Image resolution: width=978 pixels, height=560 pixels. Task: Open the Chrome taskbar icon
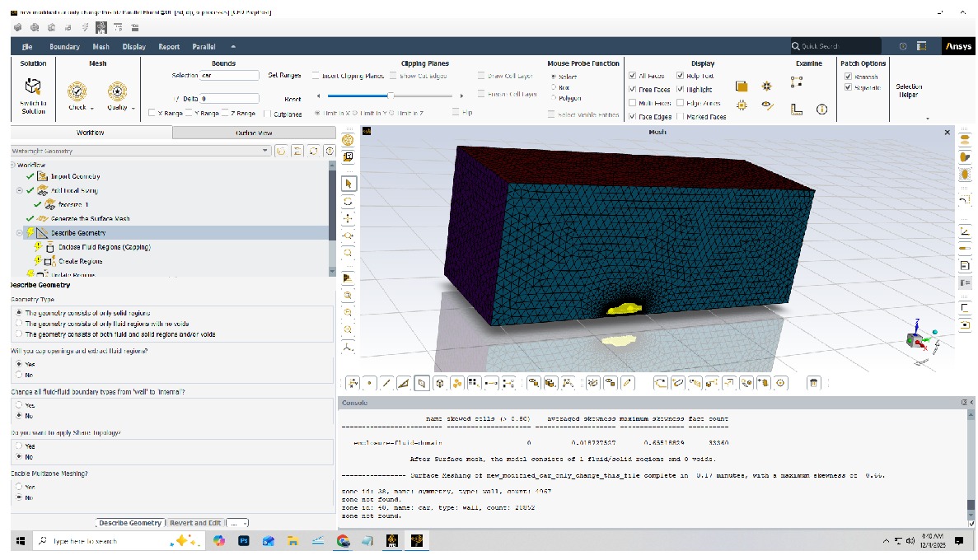(x=343, y=541)
